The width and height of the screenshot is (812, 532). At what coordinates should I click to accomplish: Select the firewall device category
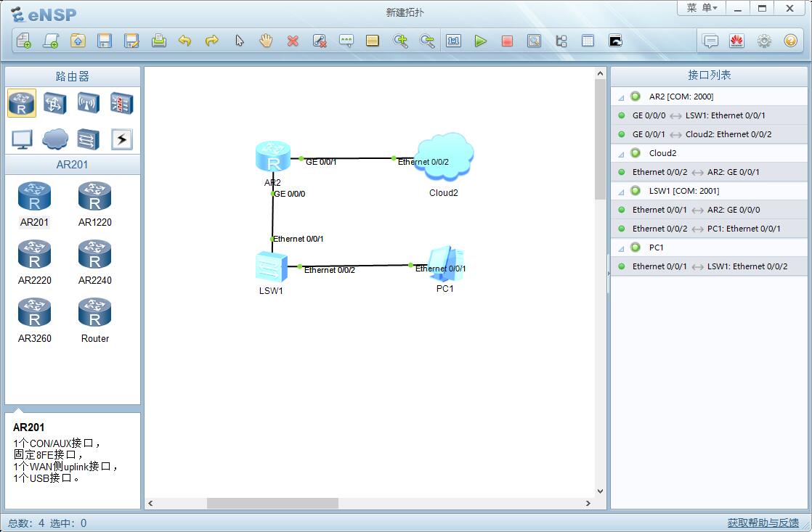pos(121,103)
